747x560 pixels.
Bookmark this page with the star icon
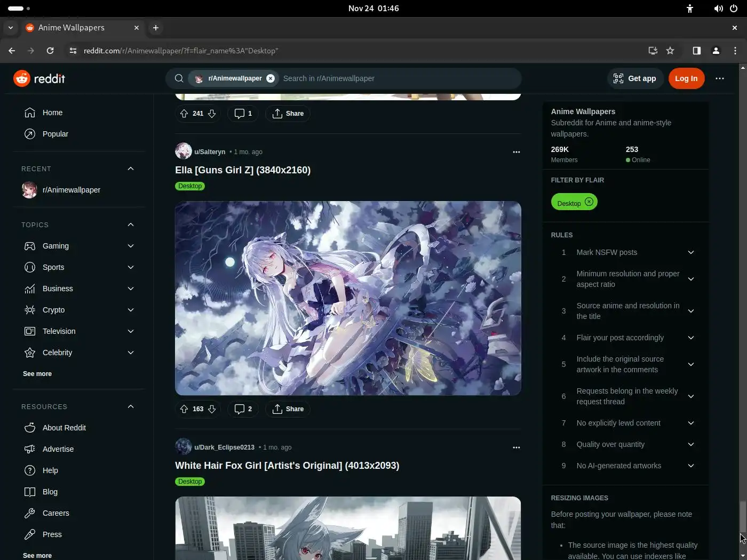tap(670, 51)
